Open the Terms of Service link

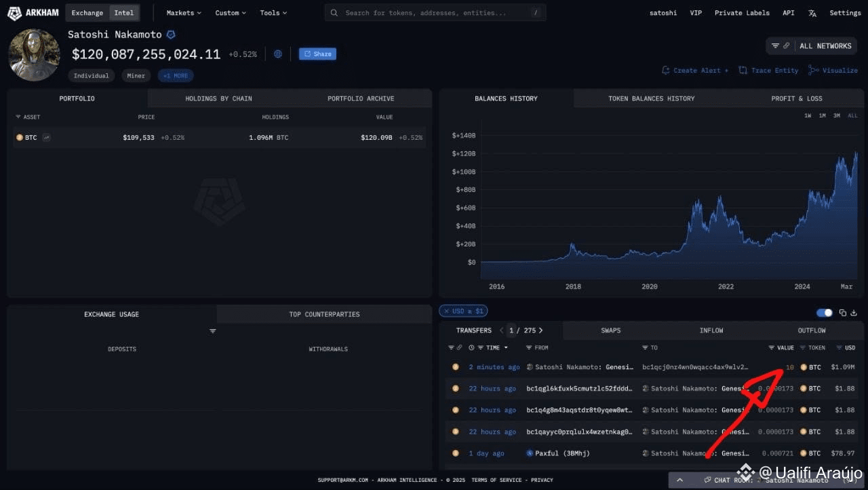pos(498,480)
